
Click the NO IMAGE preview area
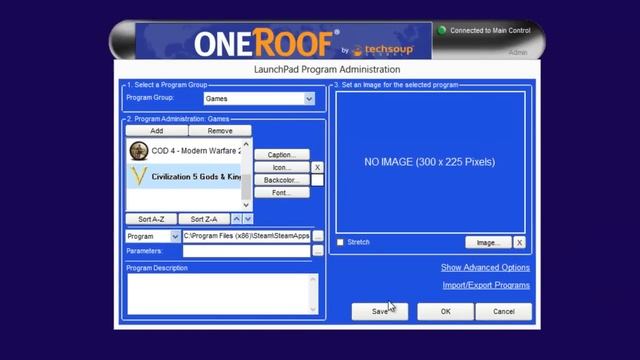coord(430,162)
